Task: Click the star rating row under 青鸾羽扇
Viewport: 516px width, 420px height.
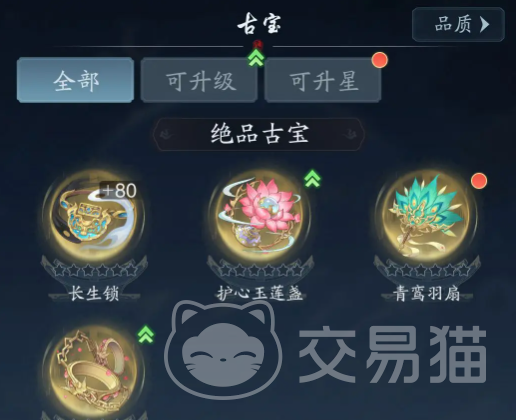Action: tap(427, 270)
